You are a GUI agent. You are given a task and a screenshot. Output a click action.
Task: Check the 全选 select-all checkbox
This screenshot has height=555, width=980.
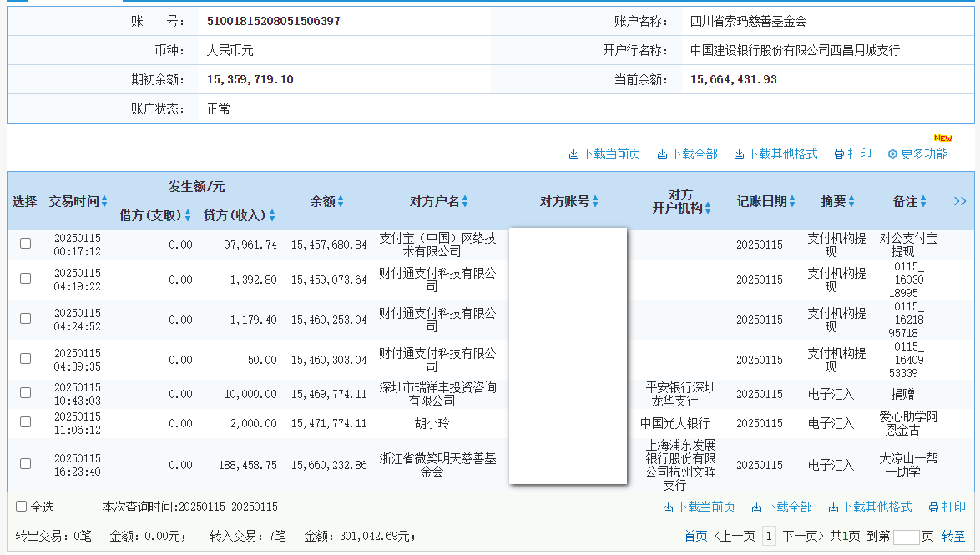pyautogui.click(x=21, y=507)
